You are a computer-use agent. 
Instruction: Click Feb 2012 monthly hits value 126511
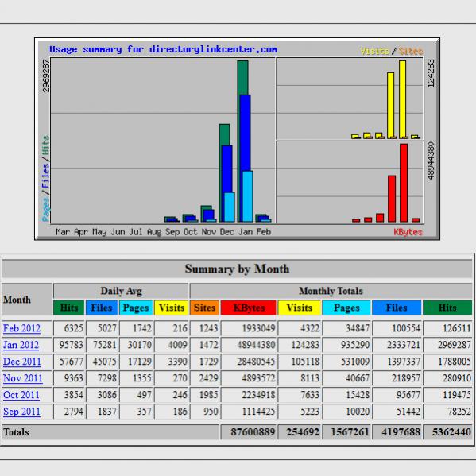[x=457, y=328]
